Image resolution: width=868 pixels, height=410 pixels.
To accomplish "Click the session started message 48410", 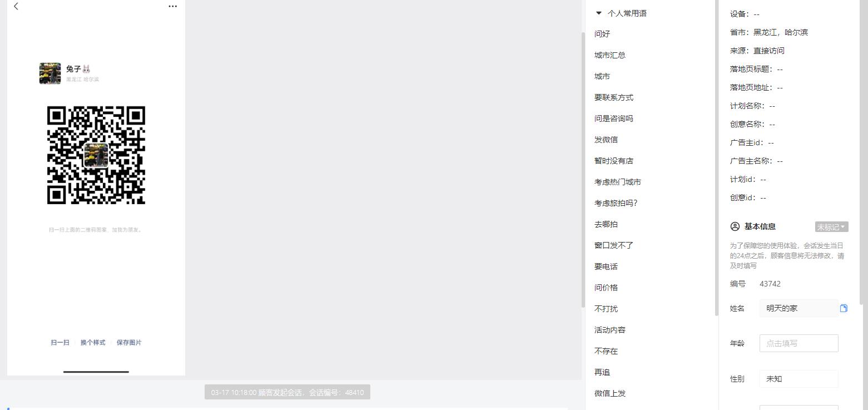I will (x=287, y=392).
